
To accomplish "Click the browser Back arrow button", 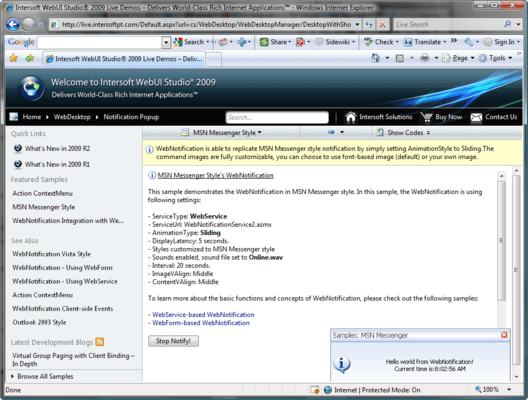I will point(13,24).
